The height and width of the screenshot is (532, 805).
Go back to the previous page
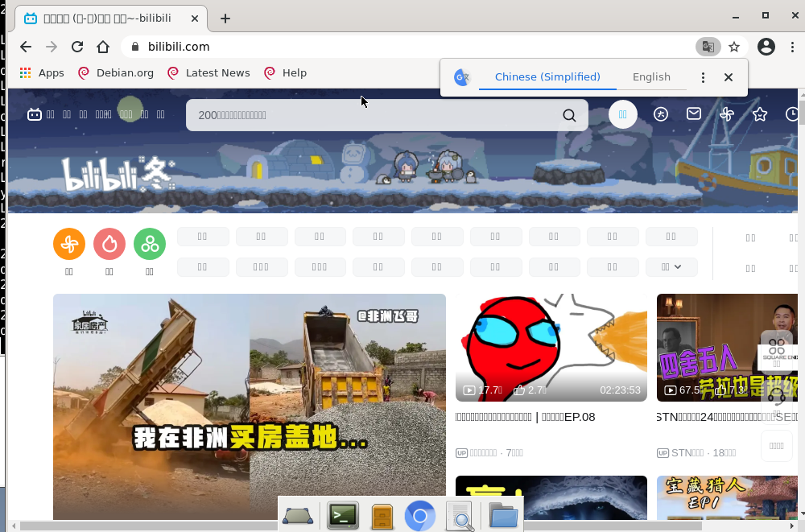coord(26,47)
